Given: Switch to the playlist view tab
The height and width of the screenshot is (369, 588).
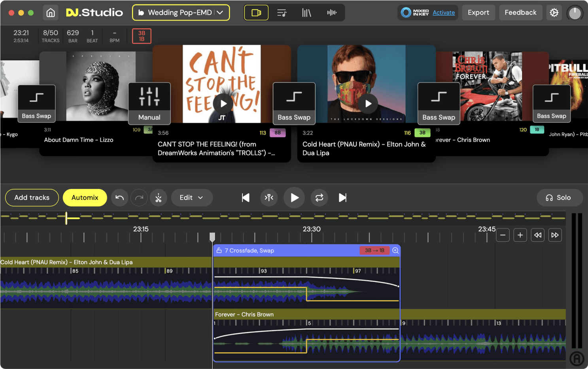Looking at the screenshot, I should tap(282, 13).
